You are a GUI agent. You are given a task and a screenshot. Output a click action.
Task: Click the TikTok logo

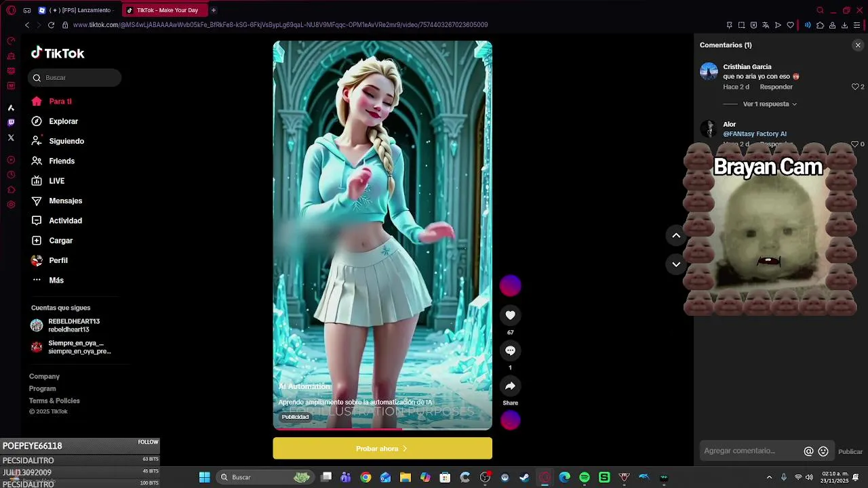point(58,53)
